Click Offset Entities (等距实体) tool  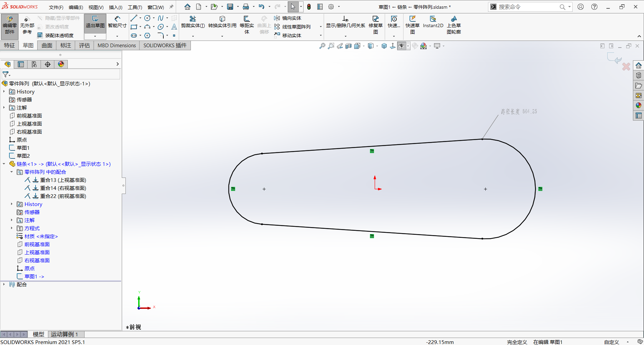(x=247, y=25)
